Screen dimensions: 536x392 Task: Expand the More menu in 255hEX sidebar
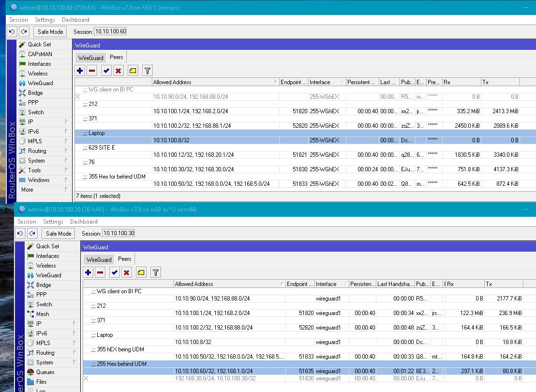pyautogui.click(x=27, y=190)
